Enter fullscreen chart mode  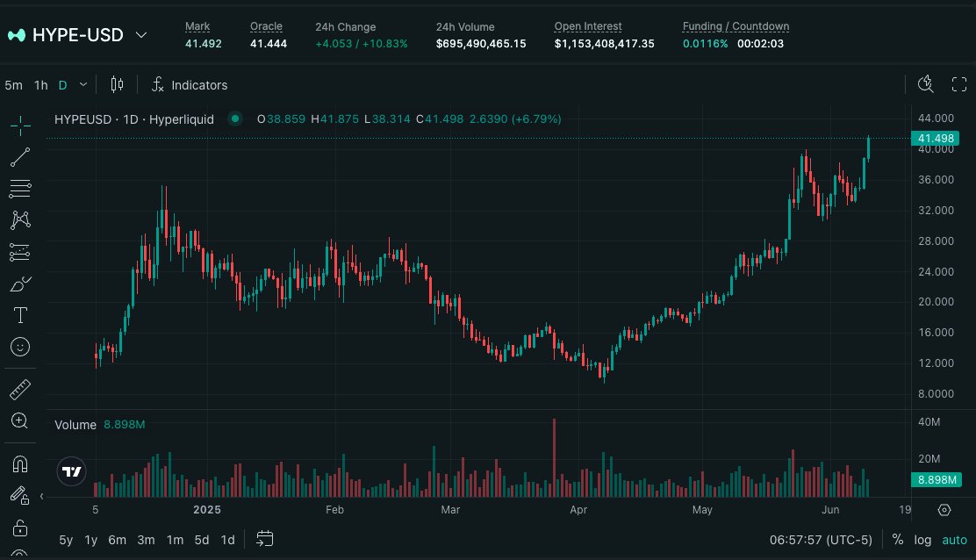click(x=959, y=84)
